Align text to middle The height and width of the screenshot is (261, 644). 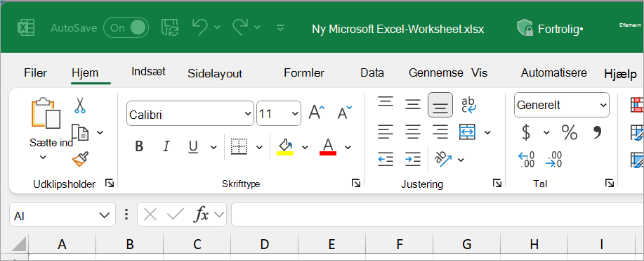413,104
